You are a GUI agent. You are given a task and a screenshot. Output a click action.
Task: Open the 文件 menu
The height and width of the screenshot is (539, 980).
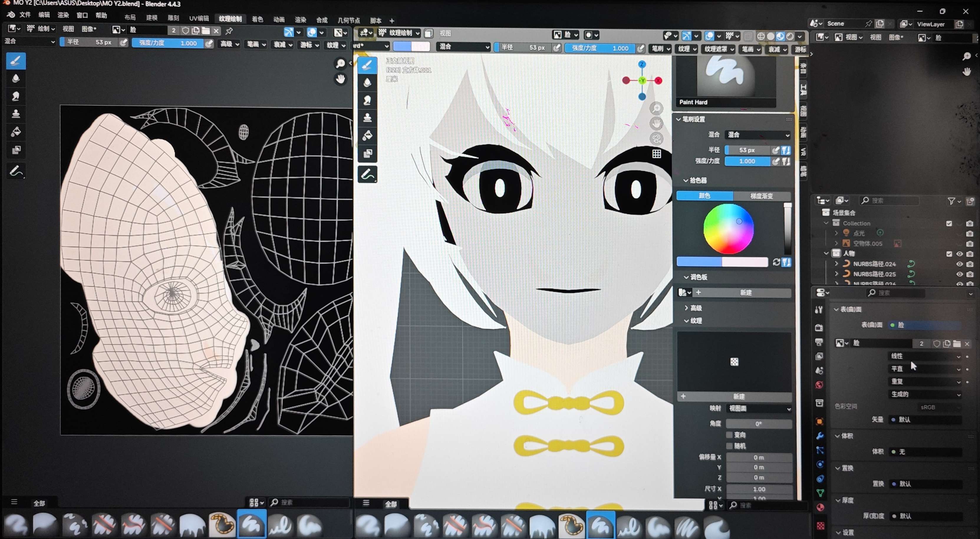pyautogui.click(x=25, y=15)
